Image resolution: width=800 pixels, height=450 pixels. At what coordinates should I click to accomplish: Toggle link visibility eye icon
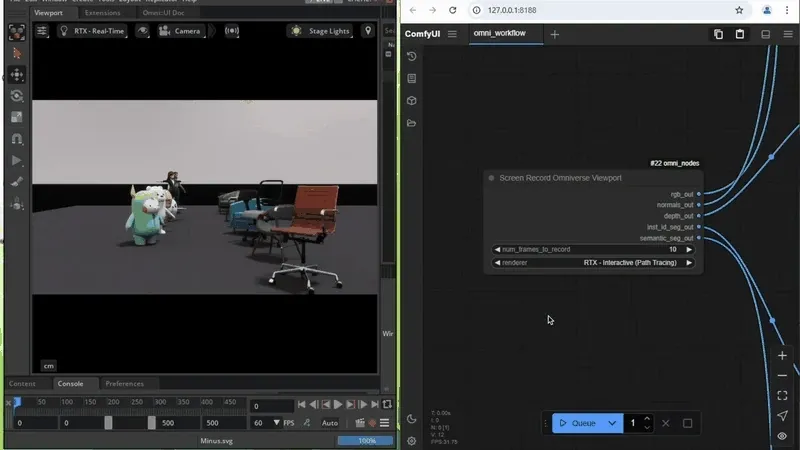(782, 436)
